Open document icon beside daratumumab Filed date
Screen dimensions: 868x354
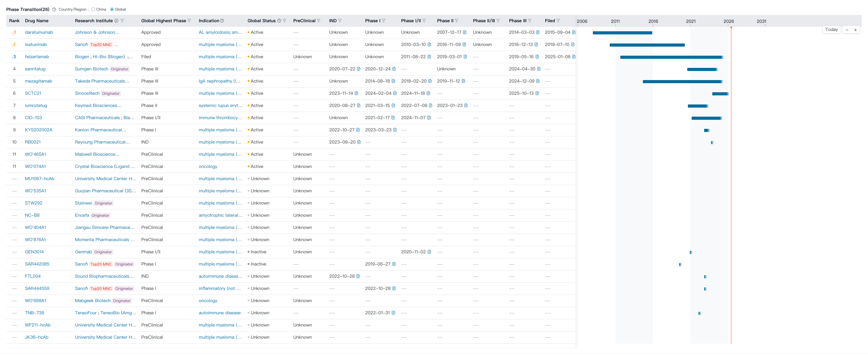pos(573,32)
